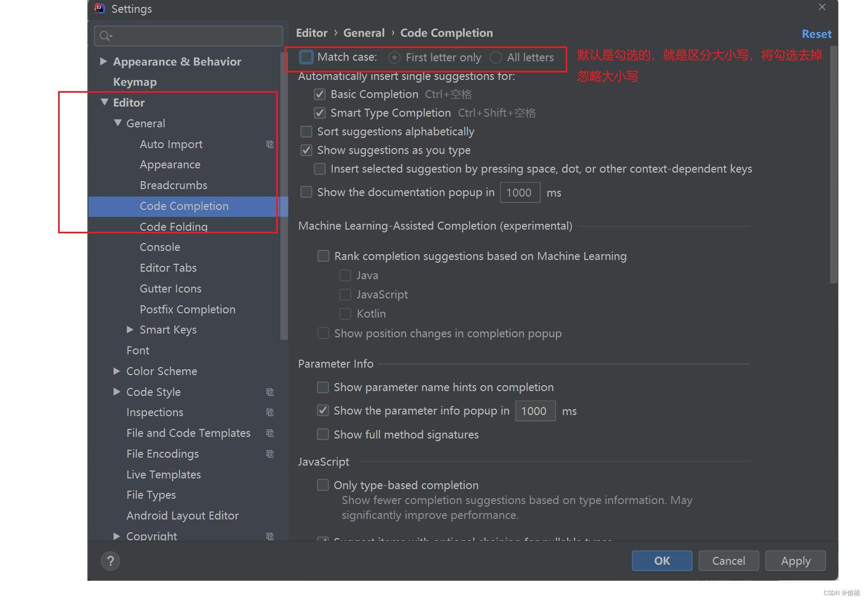
Task: Open Console settings
Action: pos(160,247)
